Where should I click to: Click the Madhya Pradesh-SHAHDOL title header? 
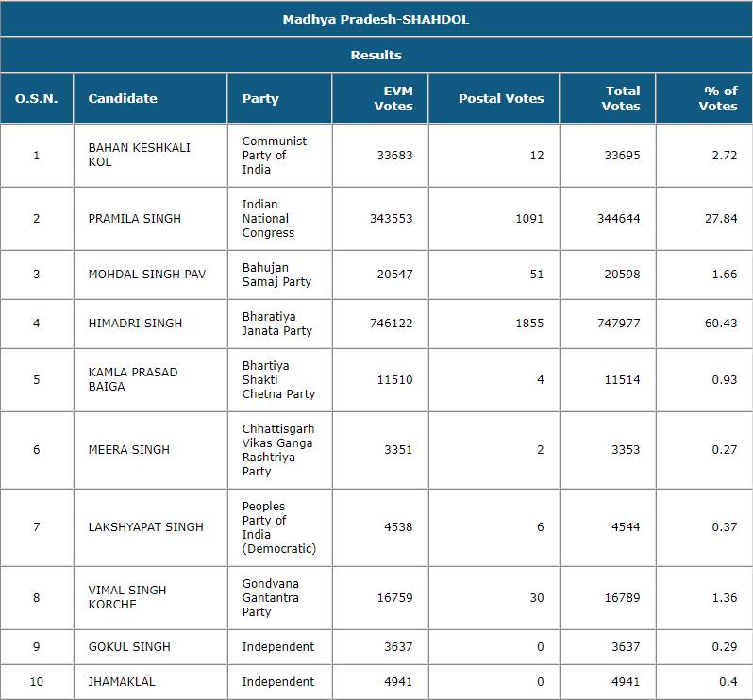(x=376, y=19)
